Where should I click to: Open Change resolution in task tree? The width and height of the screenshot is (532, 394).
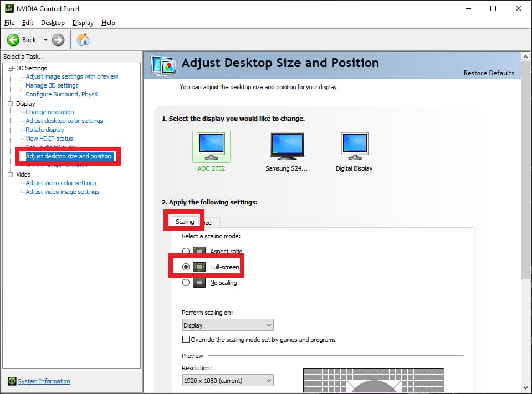point(50,112)
